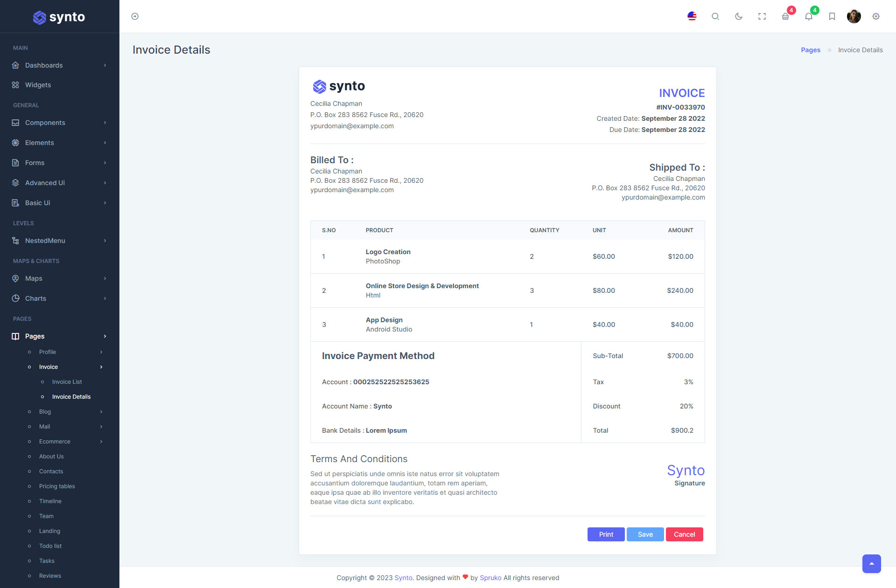Viewport: 896px width, 588px height.
Task: Open the Invoice List menu item
Action: (x=67, y=382)
